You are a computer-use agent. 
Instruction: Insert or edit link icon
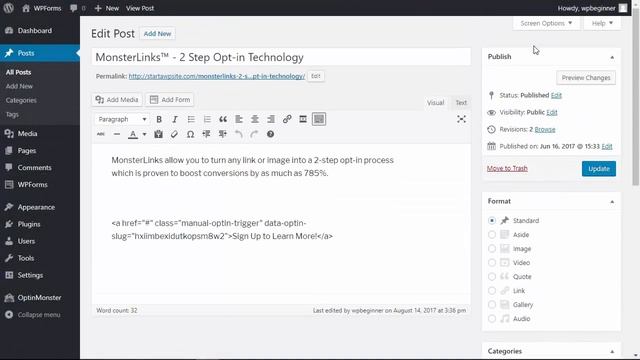[x=287, y=119]
